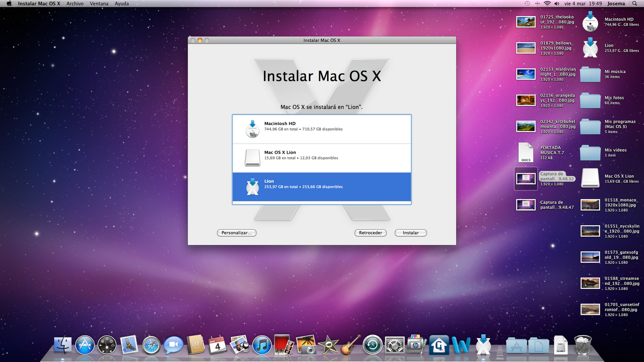Screen dimensions: 644x362
Task: Launch Preview from the Dock
Action: [x=240, y=345]
